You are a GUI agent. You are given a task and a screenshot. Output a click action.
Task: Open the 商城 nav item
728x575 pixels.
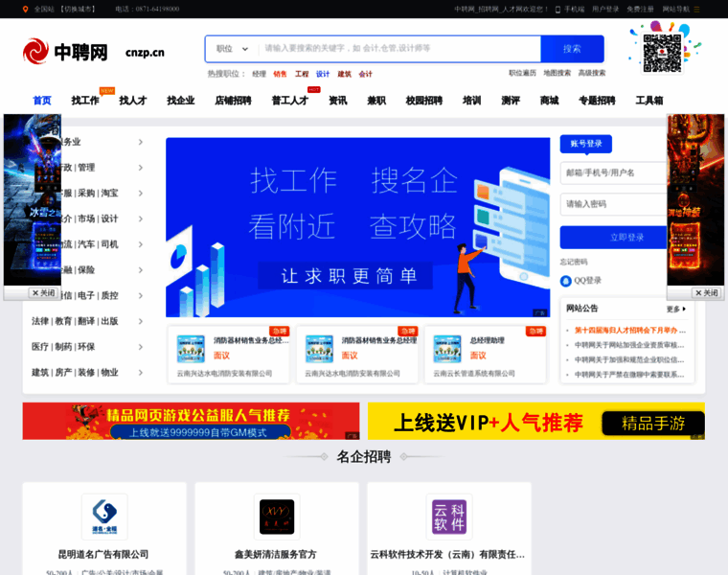coord(549,101)
